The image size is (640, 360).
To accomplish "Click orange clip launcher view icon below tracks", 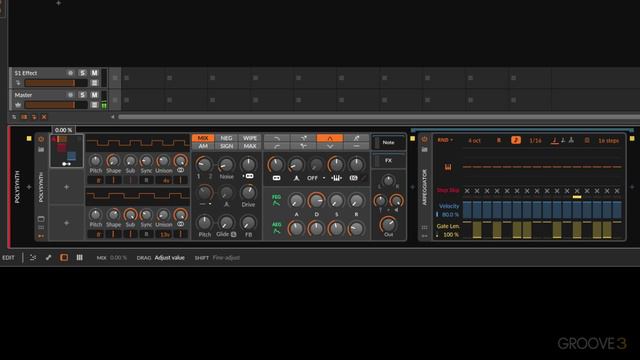I will tap(24, 117).
